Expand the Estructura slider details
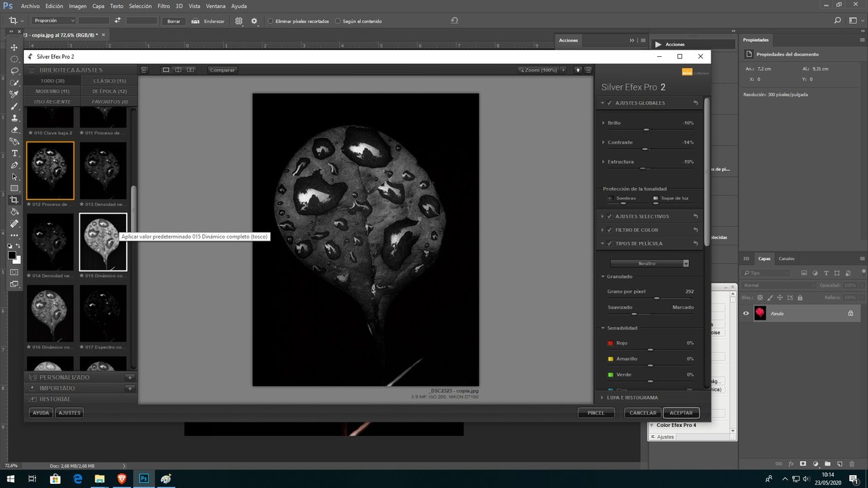 pos(604,162)
